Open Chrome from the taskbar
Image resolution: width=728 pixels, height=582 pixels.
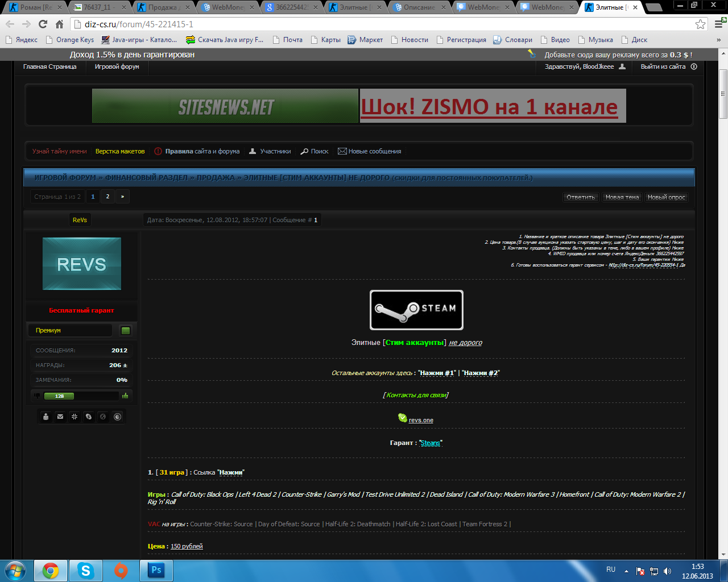tap(51, 571)
